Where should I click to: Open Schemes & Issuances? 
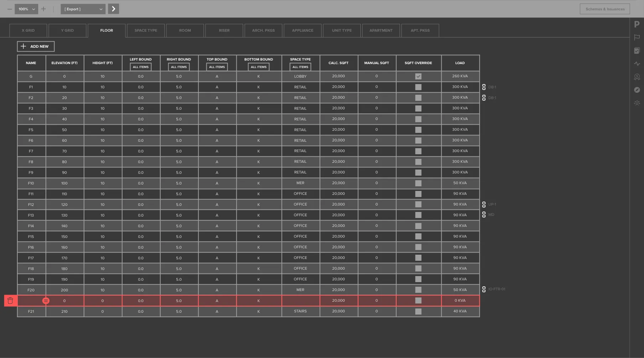(605, 9)
